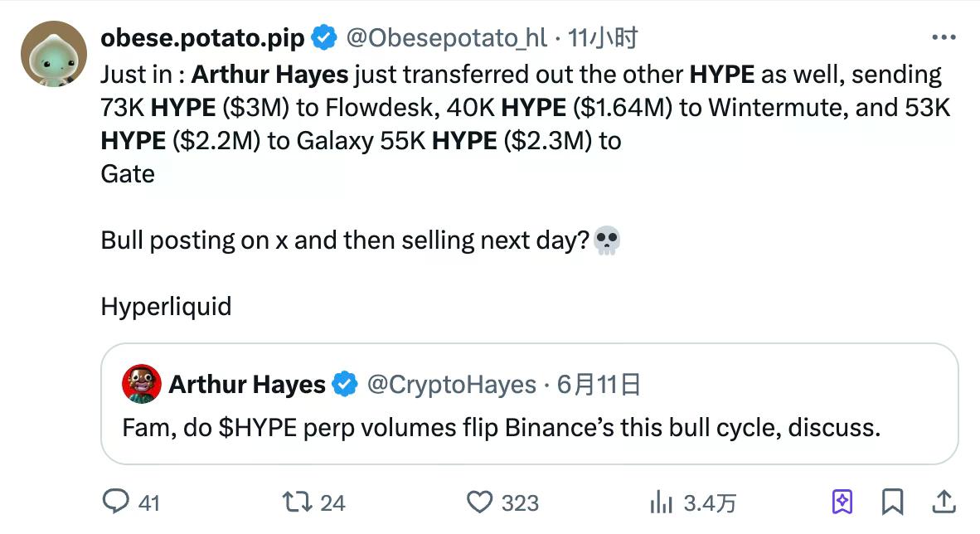
Task: Toggle the repost state of the tweet
Action: point(296,502)
